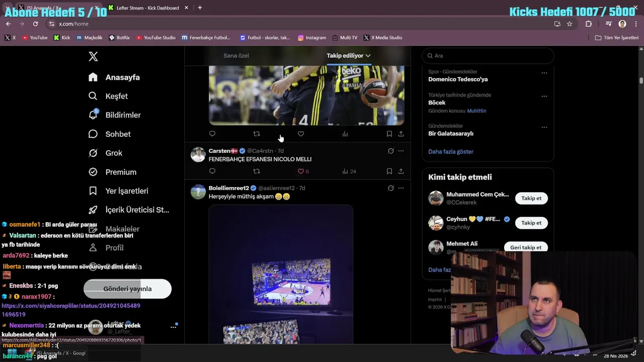View analytics on Carsten's post showing 24

349,171
